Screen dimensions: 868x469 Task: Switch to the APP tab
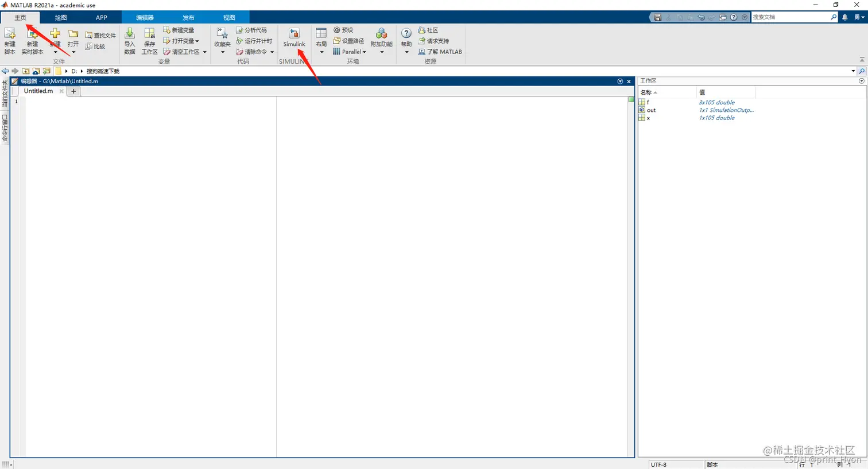pyautogui.click(x=102, y=17)
